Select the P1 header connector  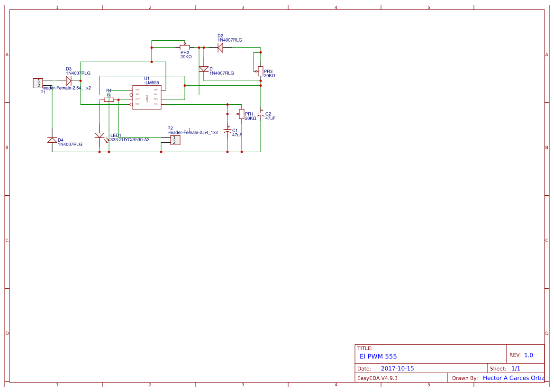click(38, 83)
